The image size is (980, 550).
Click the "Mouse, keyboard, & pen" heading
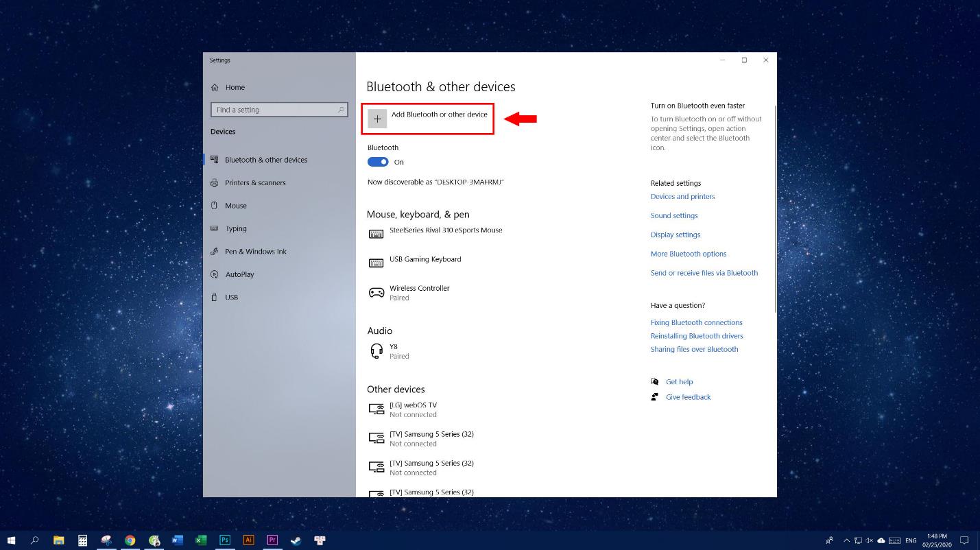[x=418, y=215]
